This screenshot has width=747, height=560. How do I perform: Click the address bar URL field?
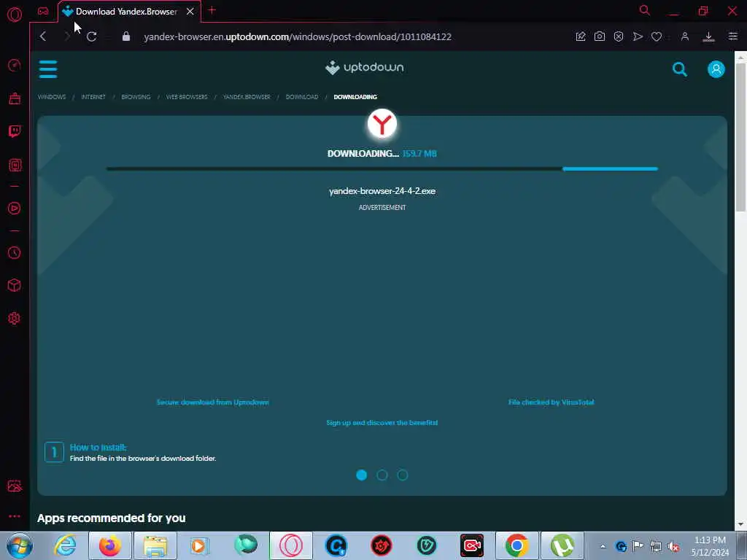[298, 36]
